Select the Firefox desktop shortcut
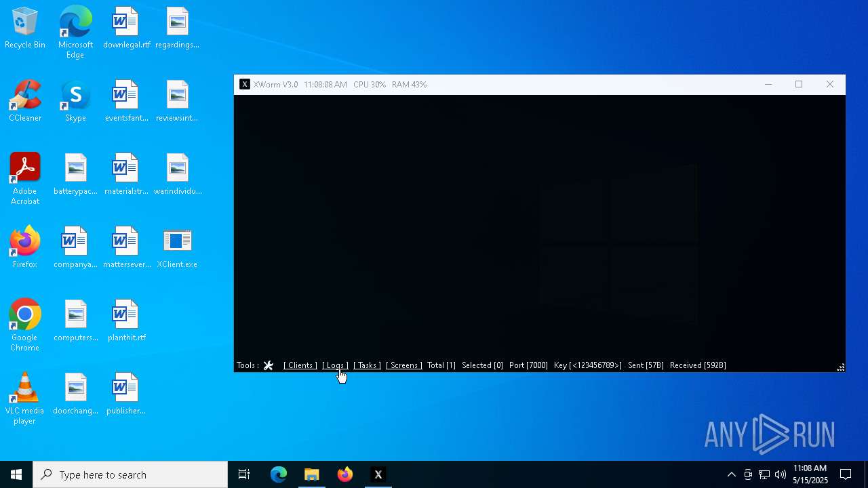The width and height of the screenshot is (868, 488). pyautogui.click(x=25, y=248)
